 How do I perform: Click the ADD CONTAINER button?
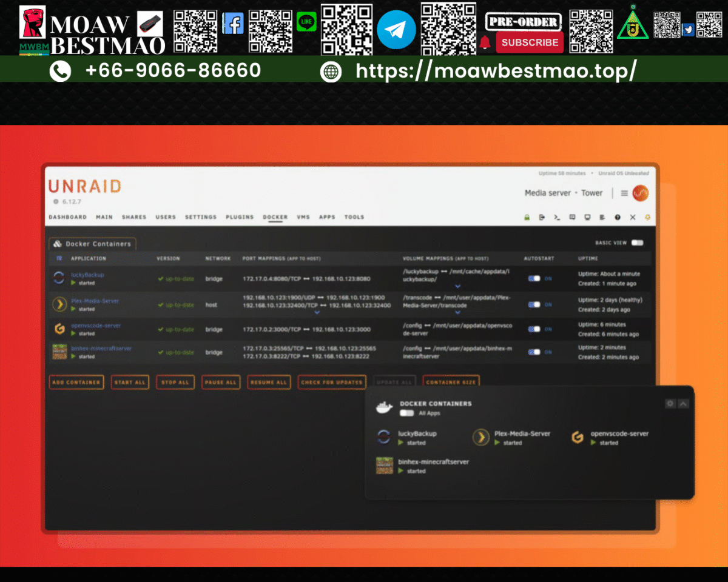click(76, 382)
